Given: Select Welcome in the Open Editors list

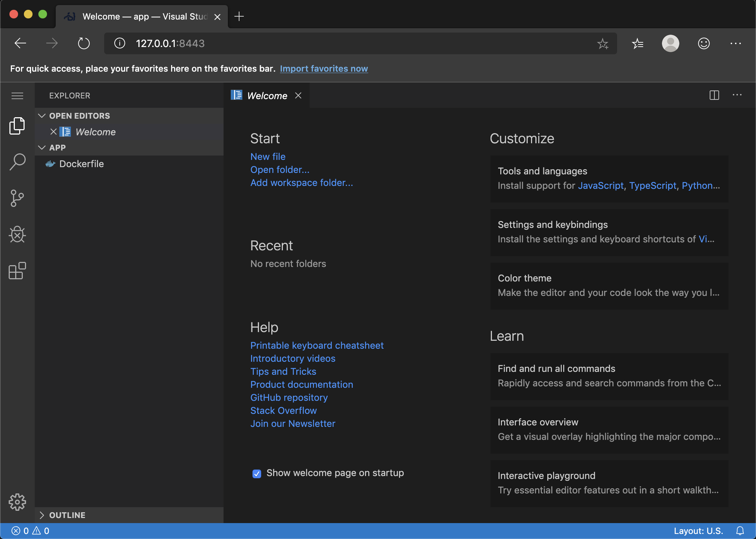Looking at the screenshot, I should [x=129, y=132].
